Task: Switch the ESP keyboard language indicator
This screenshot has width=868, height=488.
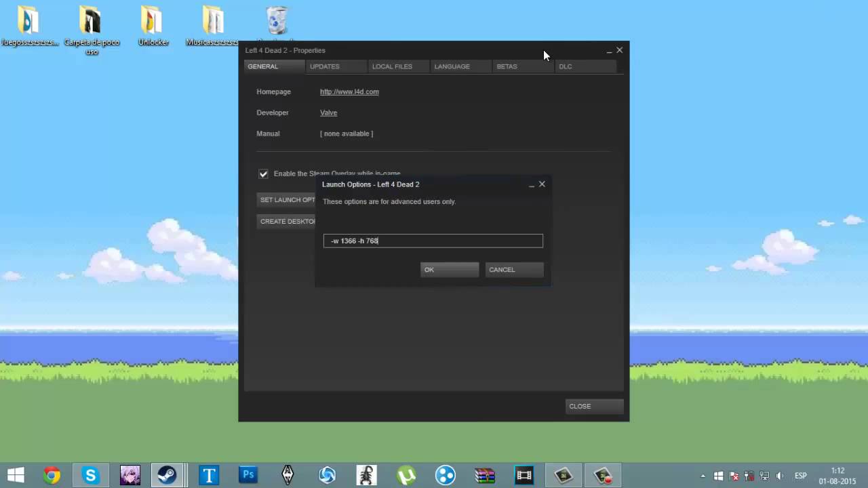Action: coord(801,476)
